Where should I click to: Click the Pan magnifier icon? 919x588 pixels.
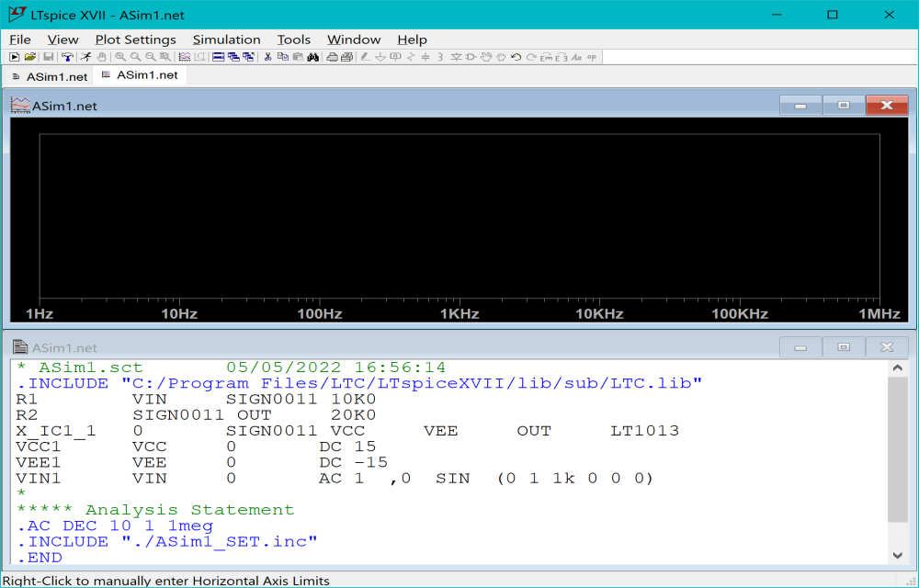135,57
